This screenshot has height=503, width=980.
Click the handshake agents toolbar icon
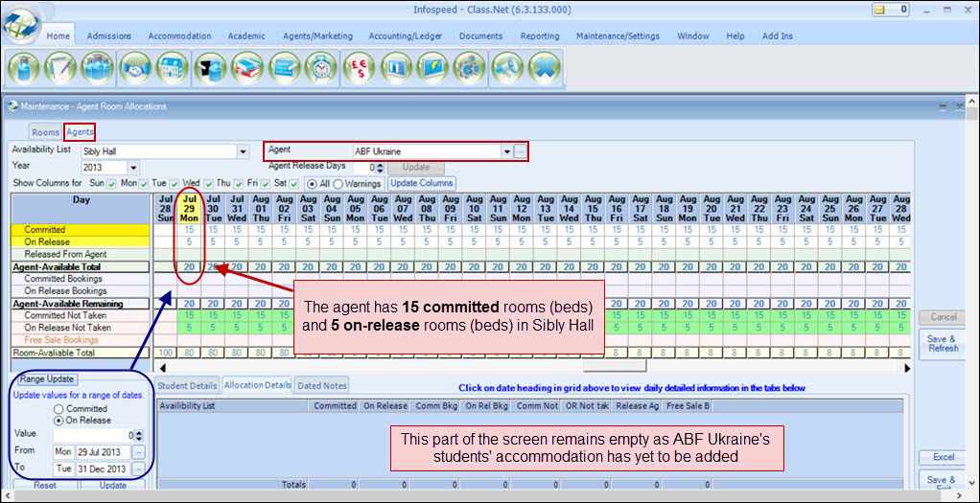tap(135, 69)
